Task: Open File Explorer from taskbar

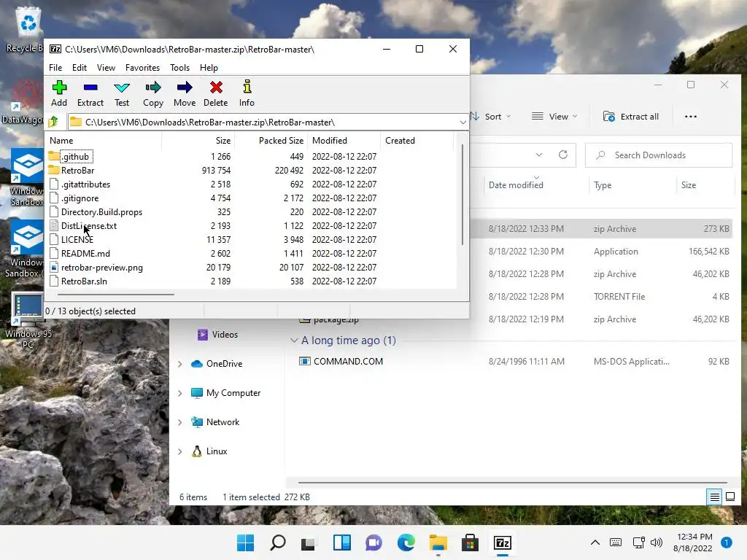Action: coord(438,542)
